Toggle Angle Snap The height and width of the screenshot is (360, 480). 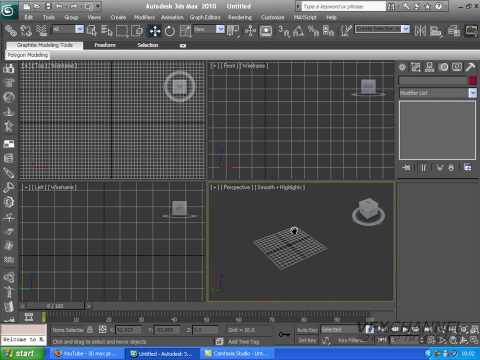coord(298,31)
